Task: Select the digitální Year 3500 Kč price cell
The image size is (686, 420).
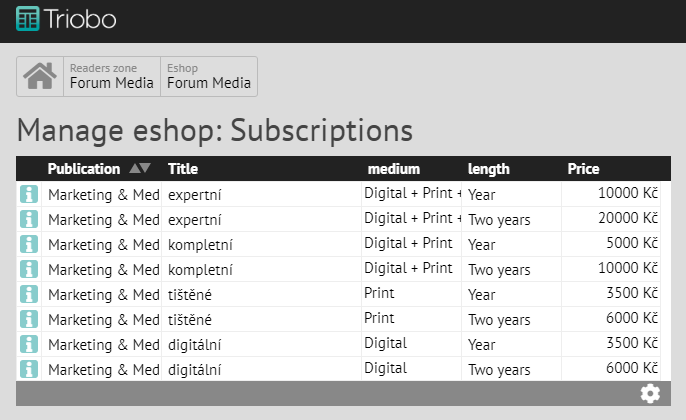Action: click(x=610, y=344)
